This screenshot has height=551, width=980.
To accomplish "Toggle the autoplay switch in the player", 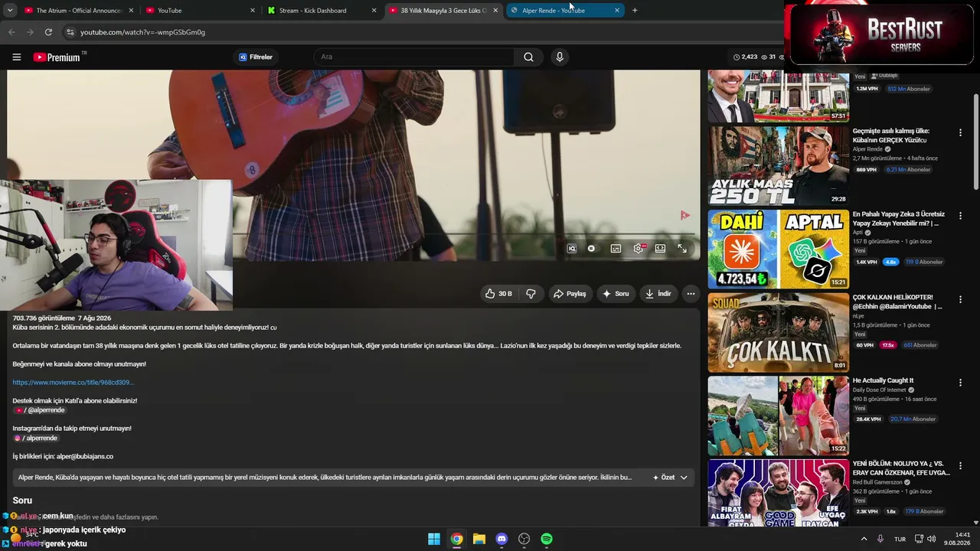I will click(x=591, y=249).
